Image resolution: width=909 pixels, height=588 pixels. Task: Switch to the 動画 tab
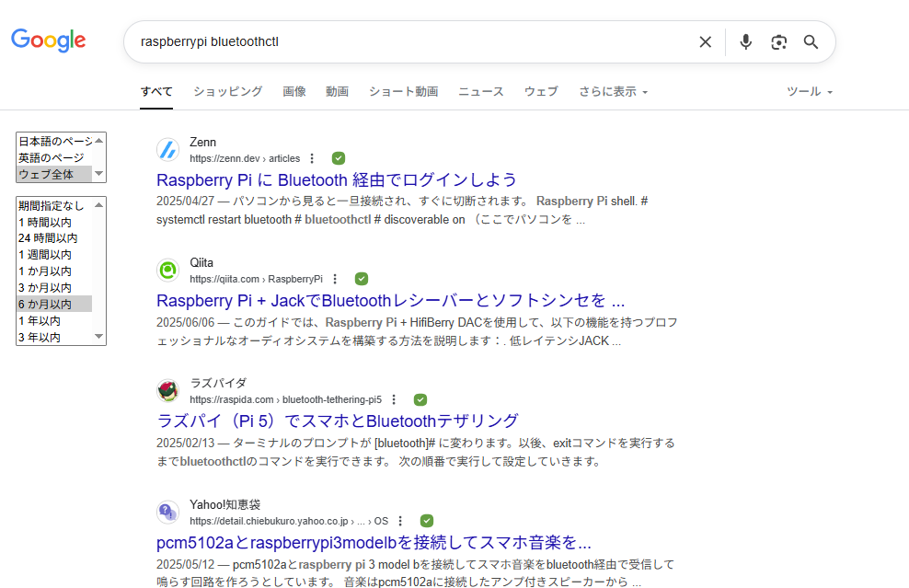[337, 92]
